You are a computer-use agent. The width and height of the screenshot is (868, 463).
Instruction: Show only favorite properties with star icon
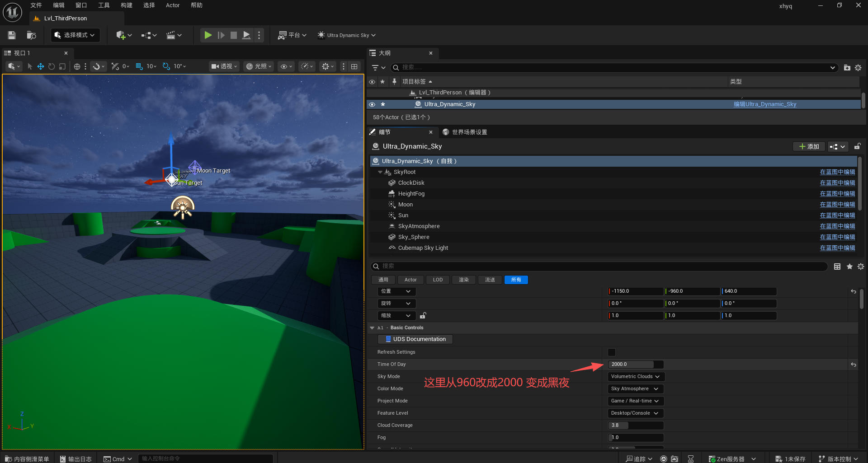(x=849, y=267)
